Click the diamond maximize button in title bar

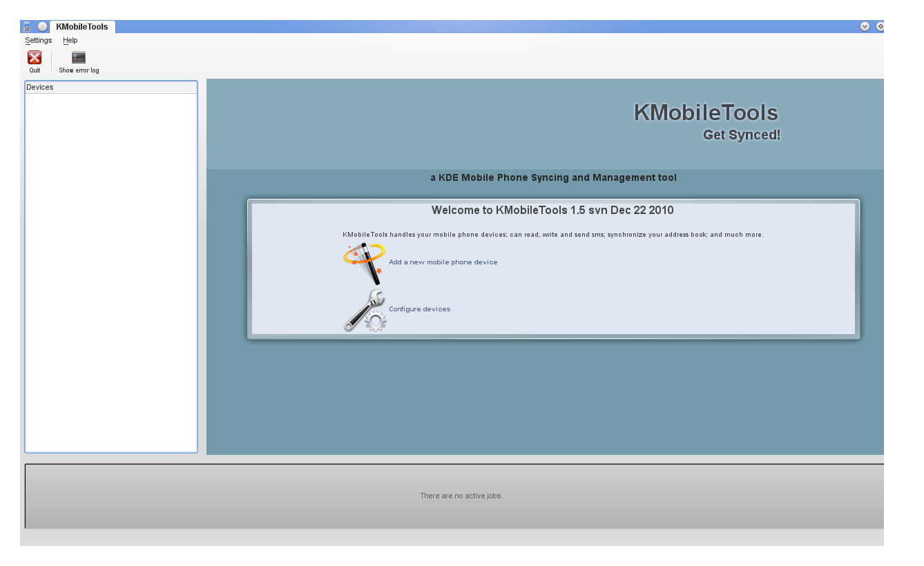[880, 26]
